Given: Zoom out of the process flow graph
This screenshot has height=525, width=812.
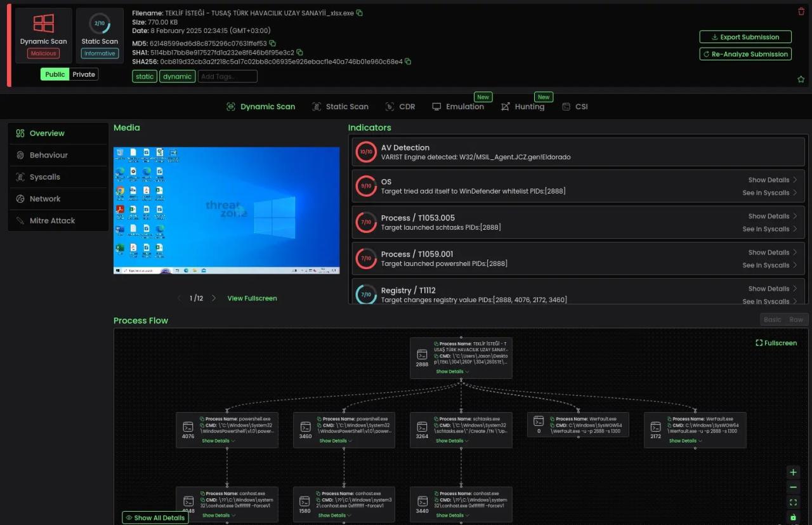Looking at the screenshot, I should coord(792,487).
